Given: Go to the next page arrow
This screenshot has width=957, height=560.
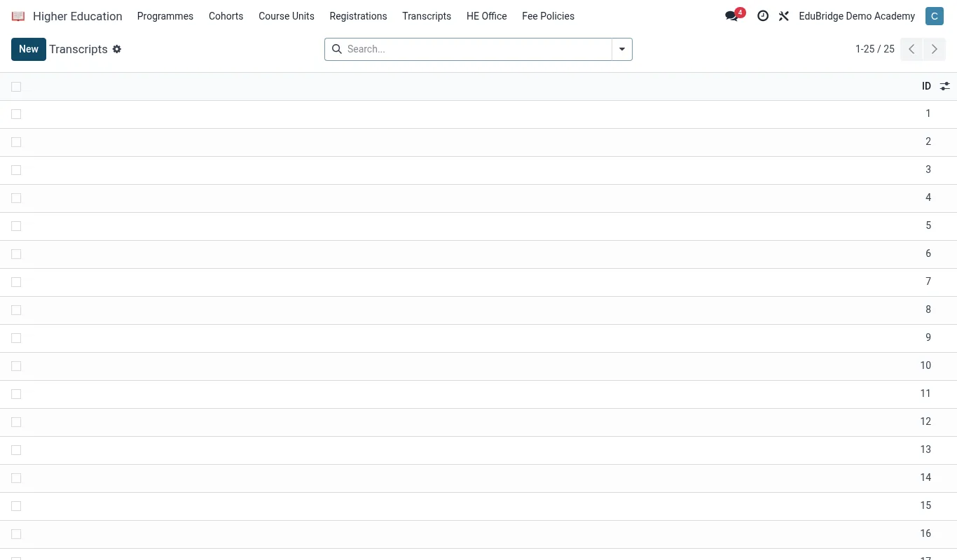Looking at the screenshot, I should coord(935,49).
